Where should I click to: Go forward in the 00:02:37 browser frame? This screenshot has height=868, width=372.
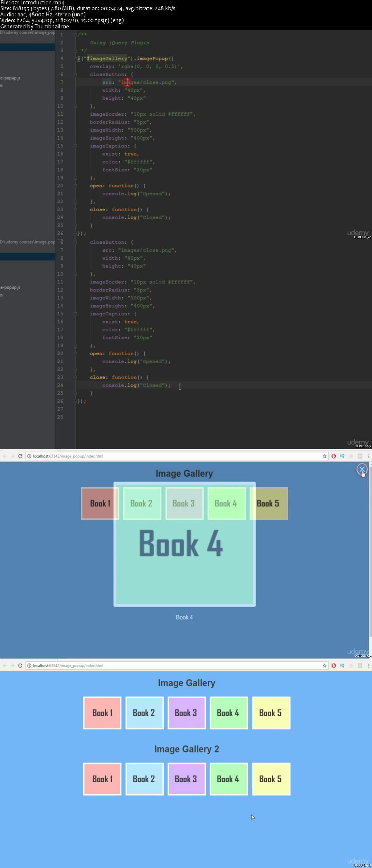click(12, 456)
